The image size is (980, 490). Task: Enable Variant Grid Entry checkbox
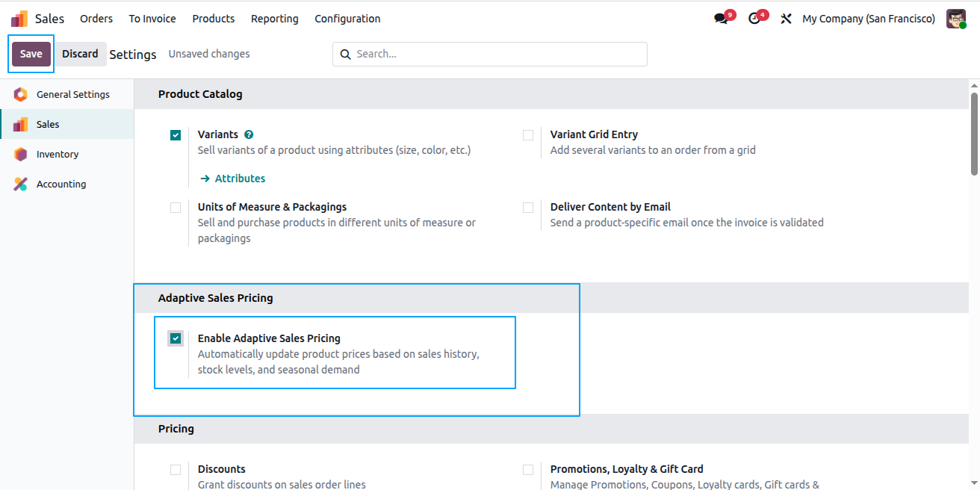click(528, 135)
